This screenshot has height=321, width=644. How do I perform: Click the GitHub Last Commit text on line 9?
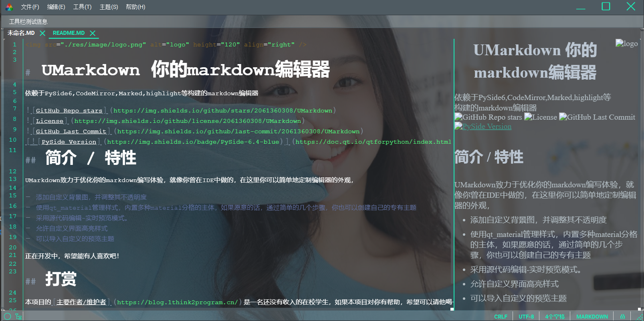click(x=71, y=131)
